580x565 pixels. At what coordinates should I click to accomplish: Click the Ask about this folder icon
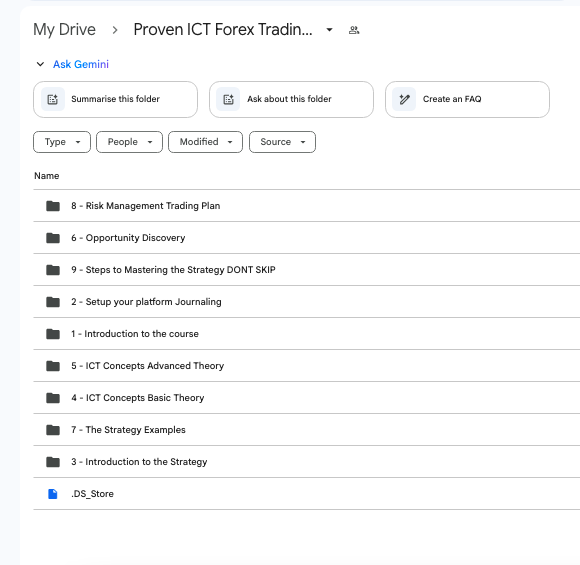(228, 99)
